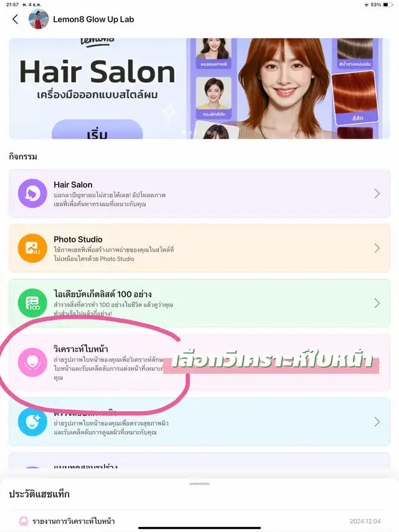The image size is (399, 532).
Task: Tap the green bucket list 100 icon
Action: (x=32, y=303)
